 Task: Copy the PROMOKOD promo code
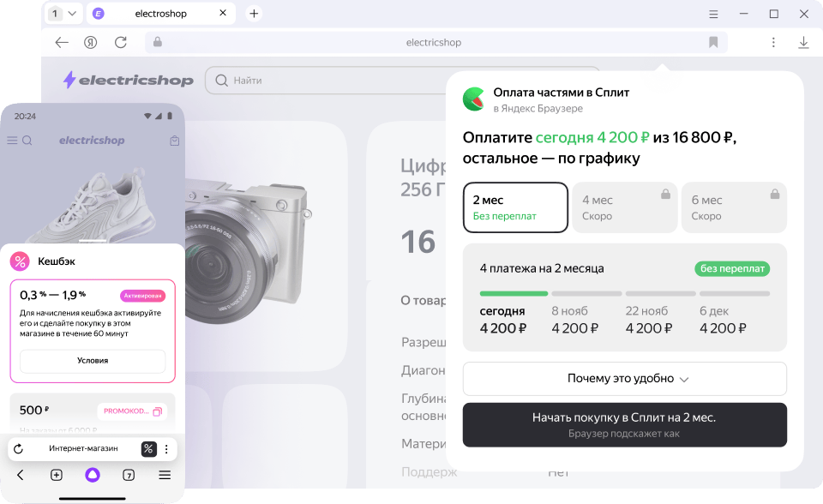point(132,411)
